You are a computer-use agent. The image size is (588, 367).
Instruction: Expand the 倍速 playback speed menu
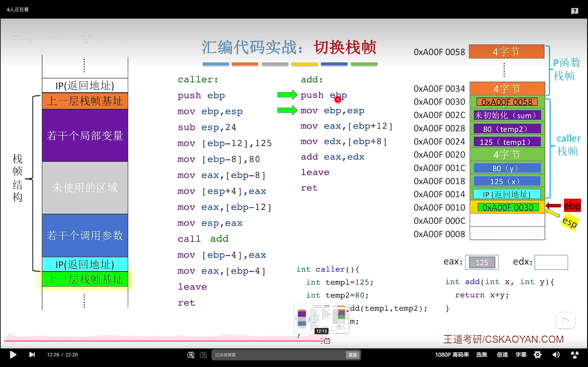[502, 355]
